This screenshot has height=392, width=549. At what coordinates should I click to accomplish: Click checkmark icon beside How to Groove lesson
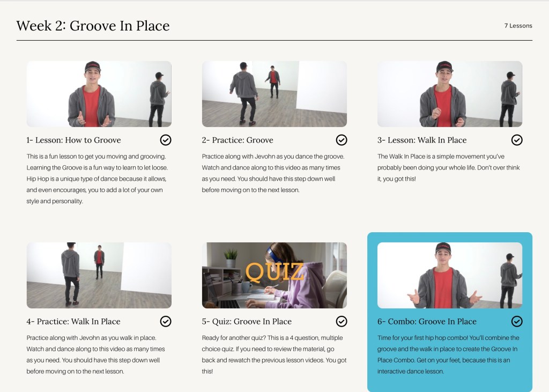[x=166, y=140]
